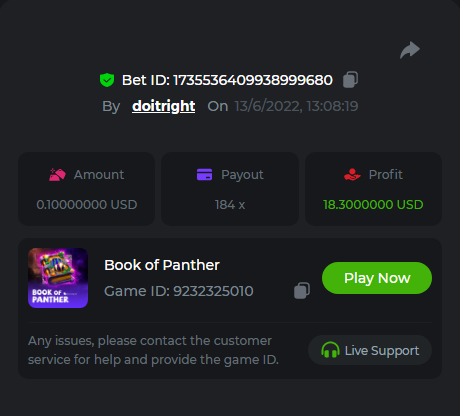
Task: Click the 18.3000000 USD profit value
Action: (x=373, y=205)
